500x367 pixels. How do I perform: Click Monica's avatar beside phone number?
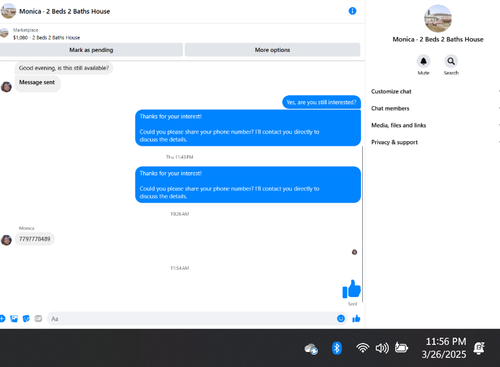tap(6, 240)
